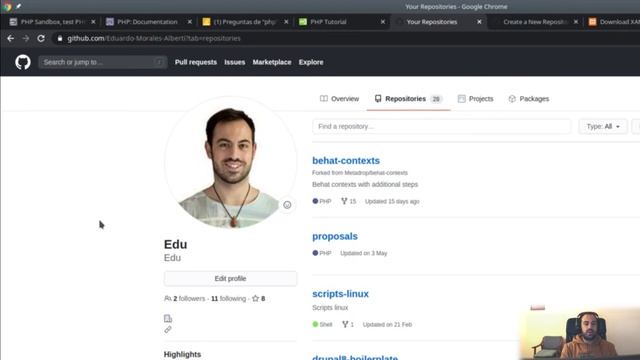Click the green Shell language dot
The image size is (640, 360).
[315, 324]
